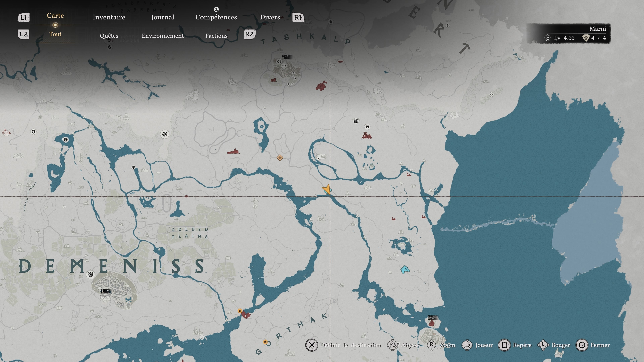Filter map by Factions

[217, 36]
